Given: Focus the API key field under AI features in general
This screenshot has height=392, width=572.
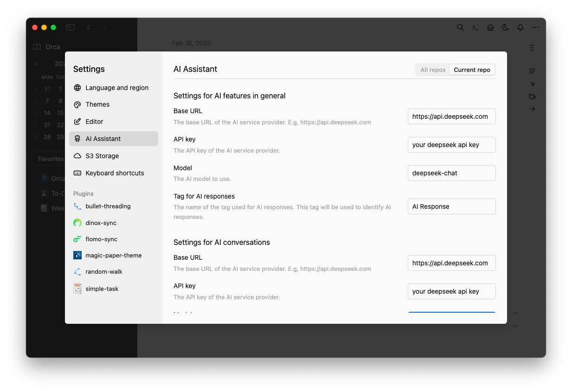Looking at the screenshot, I should click(x=452, y=145).
